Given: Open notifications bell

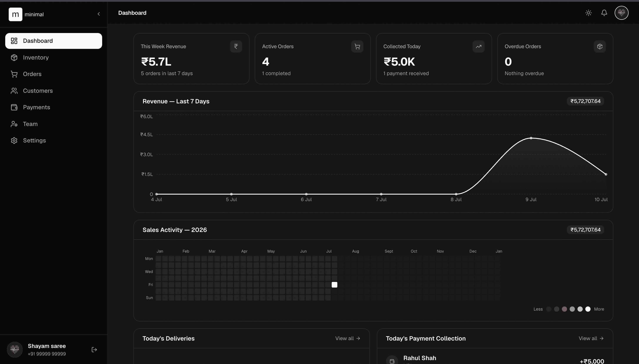Looking at the screenshot, I should pos(604,13).
